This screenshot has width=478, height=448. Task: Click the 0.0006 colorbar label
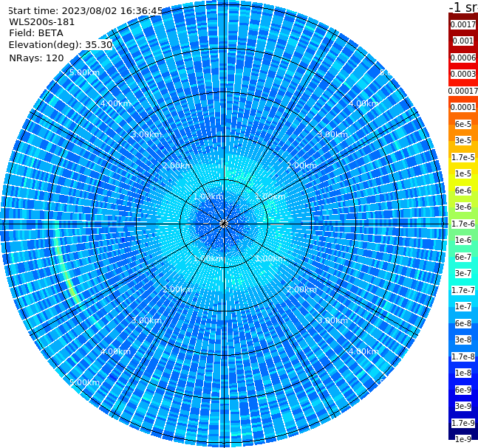pyautogui.click(x=463, y=58)
